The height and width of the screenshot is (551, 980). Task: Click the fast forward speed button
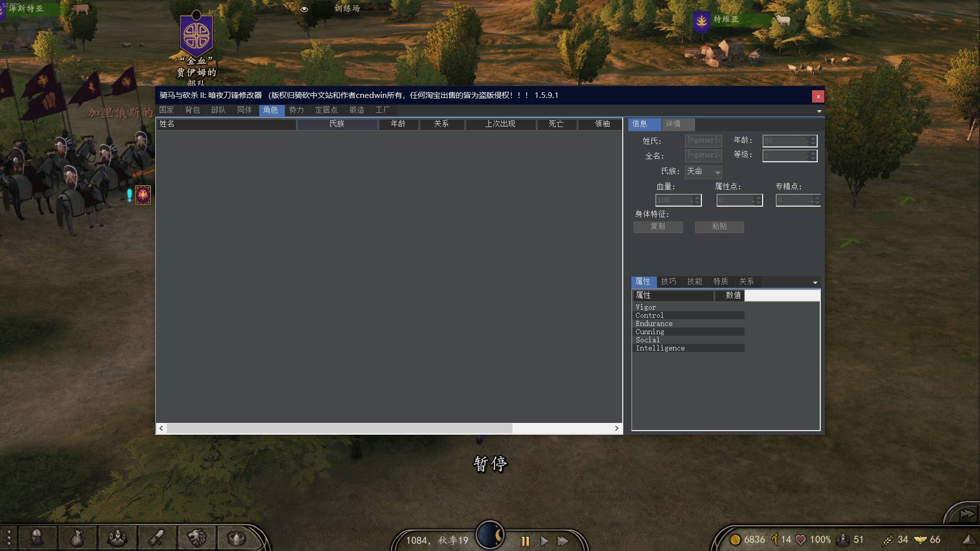tap(563, 541)
